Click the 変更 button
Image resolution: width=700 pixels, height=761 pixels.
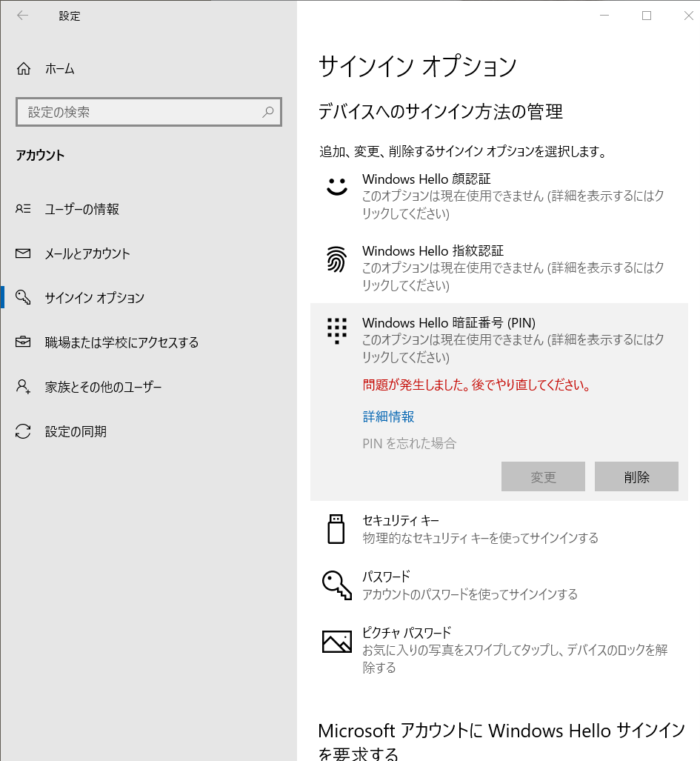[x=543, y=476]
